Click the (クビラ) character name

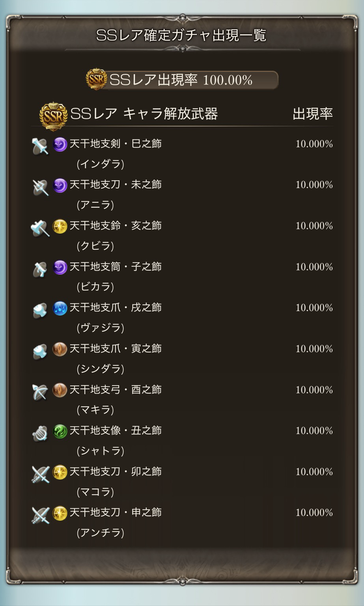pos(95,246)
